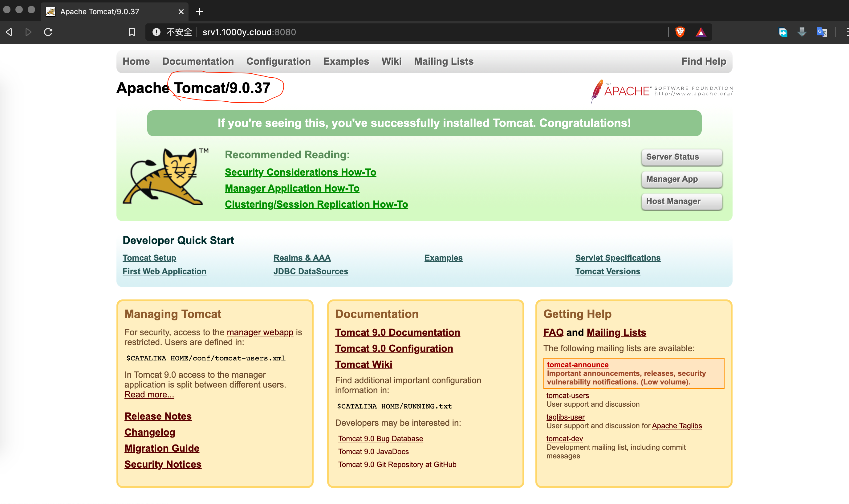Open the tomcat-announce mailing list link
The height and width of the screenshot is (504, 849).
pos(577,364)
